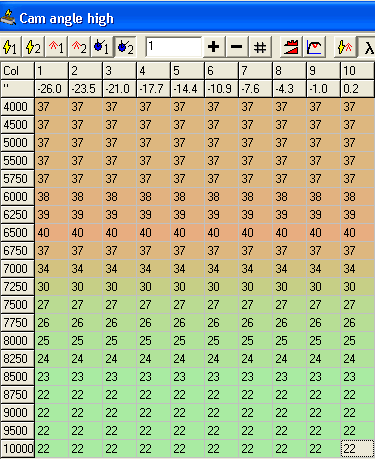Select column header 4

click(x=154, y=71)
